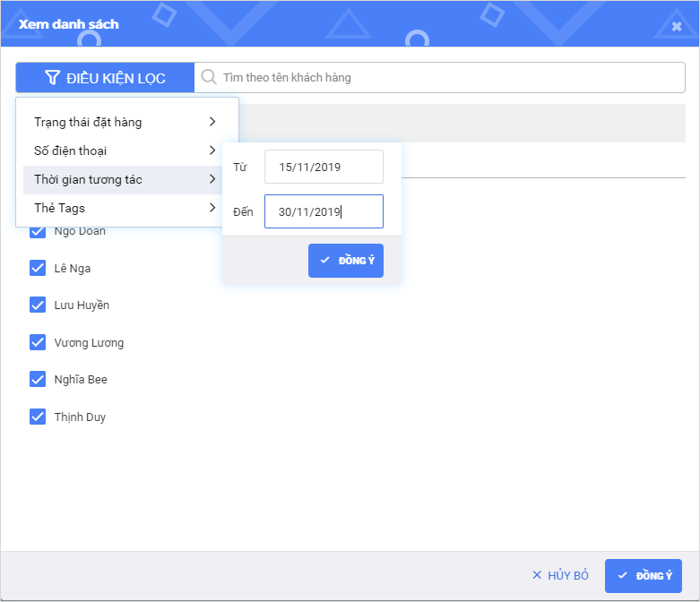700x602 pixels.
Task: Expand the Số điện thoại submenu arrow
Action: coord(212,150)
